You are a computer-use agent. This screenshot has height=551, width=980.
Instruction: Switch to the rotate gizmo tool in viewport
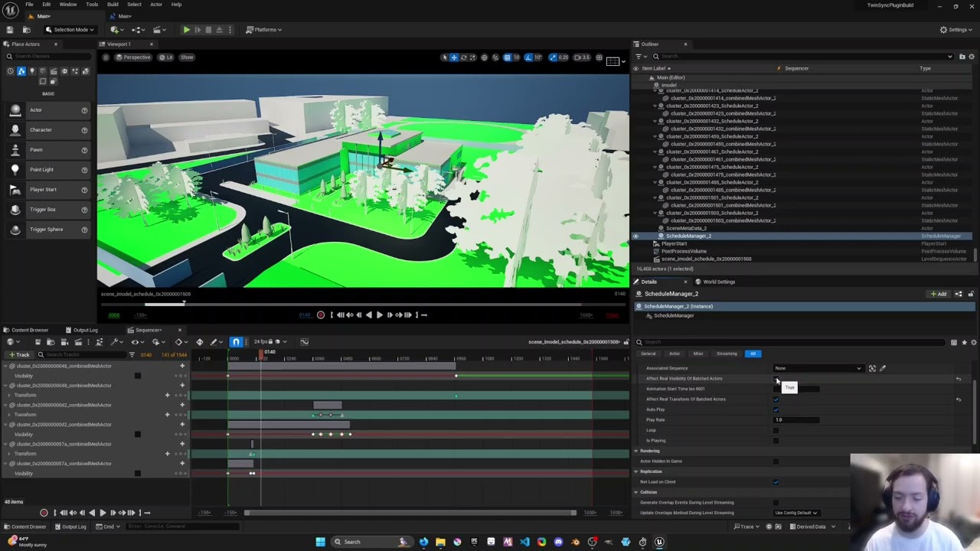[463, 57]
